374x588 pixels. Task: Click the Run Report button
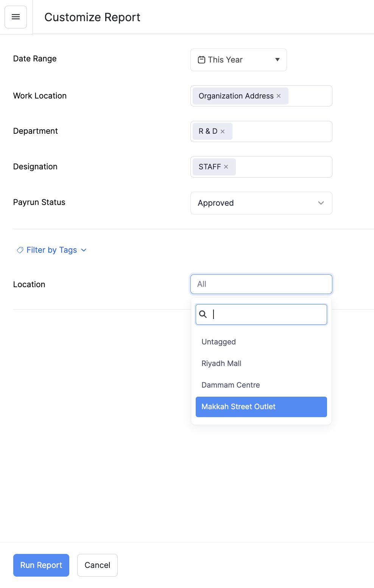(41, 565)
